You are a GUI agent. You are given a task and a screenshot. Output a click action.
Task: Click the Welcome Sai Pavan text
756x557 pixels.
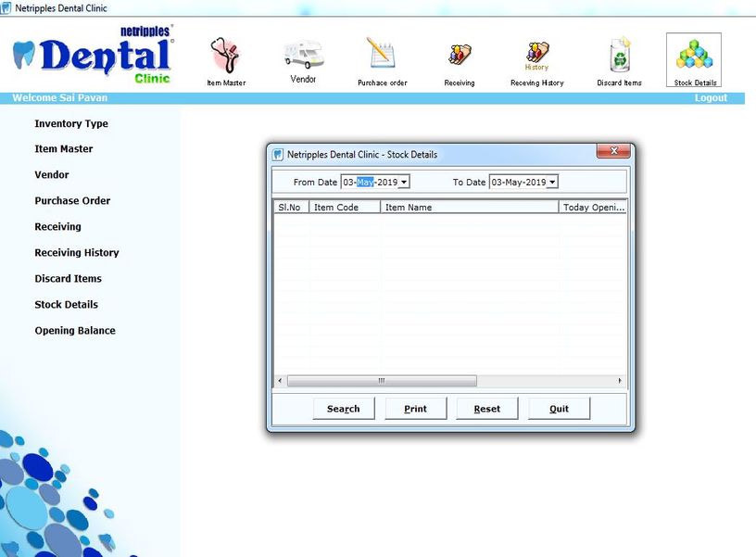(60, 98)
